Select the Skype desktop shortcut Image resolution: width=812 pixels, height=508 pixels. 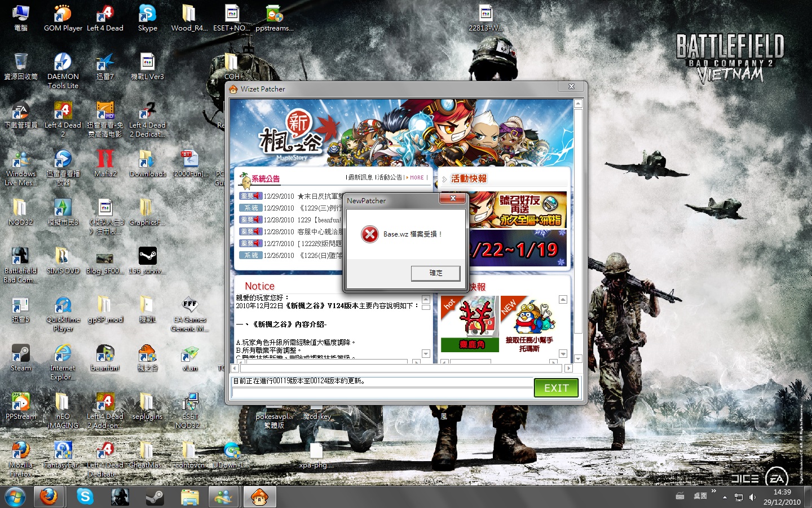tap(147, 18)
